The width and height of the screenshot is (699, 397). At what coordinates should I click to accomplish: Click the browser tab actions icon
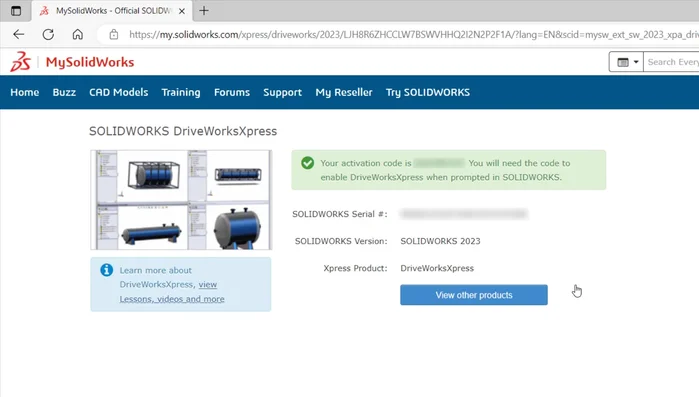click(16, 11)
